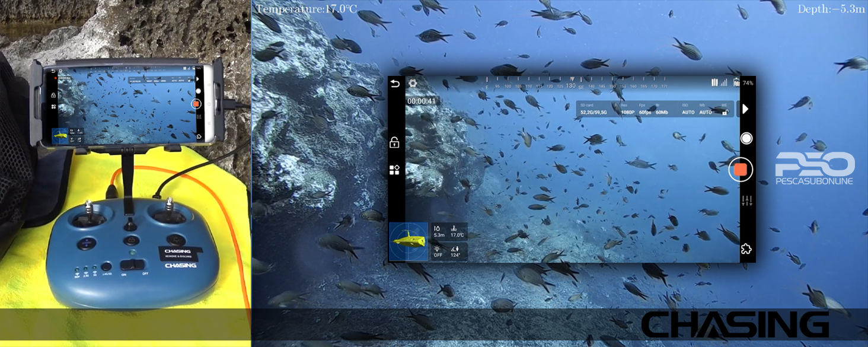
Task: Tap the white photo shutter button
Action: pyautogui.click(x=746, y=139)
